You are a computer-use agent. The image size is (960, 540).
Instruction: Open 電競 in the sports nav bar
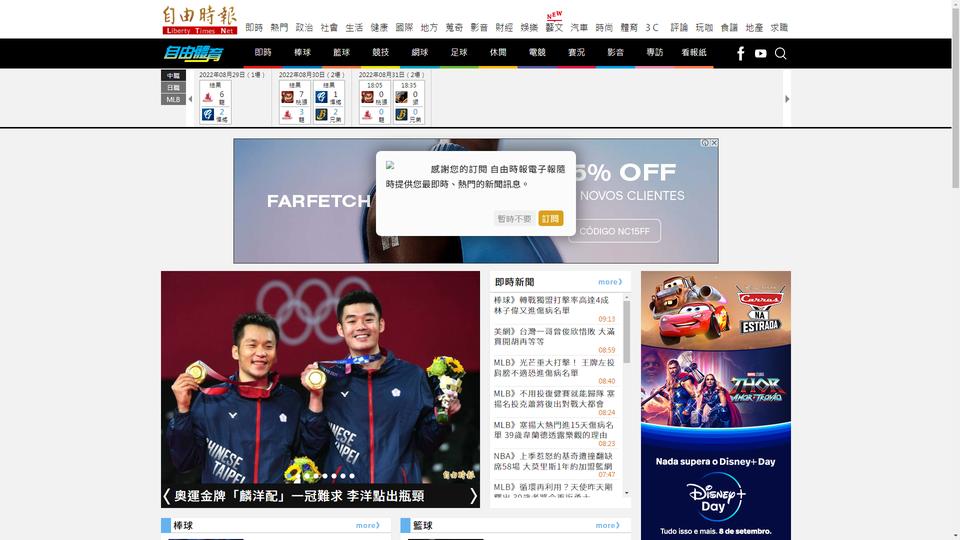coord(538,53)
